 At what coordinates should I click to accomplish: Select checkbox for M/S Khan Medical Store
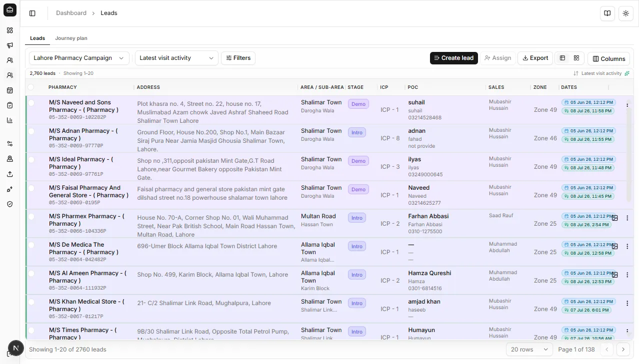[31, 302]
